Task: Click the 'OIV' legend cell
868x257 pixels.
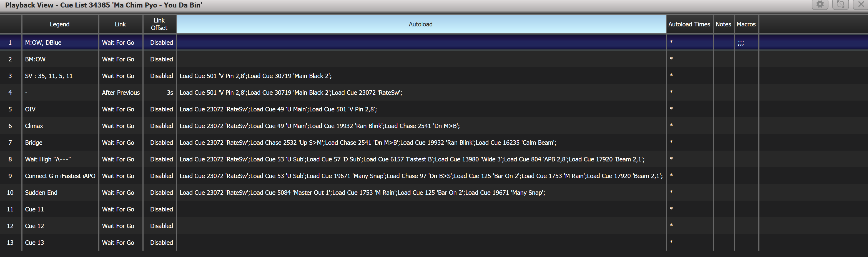Action: (60, 109)
